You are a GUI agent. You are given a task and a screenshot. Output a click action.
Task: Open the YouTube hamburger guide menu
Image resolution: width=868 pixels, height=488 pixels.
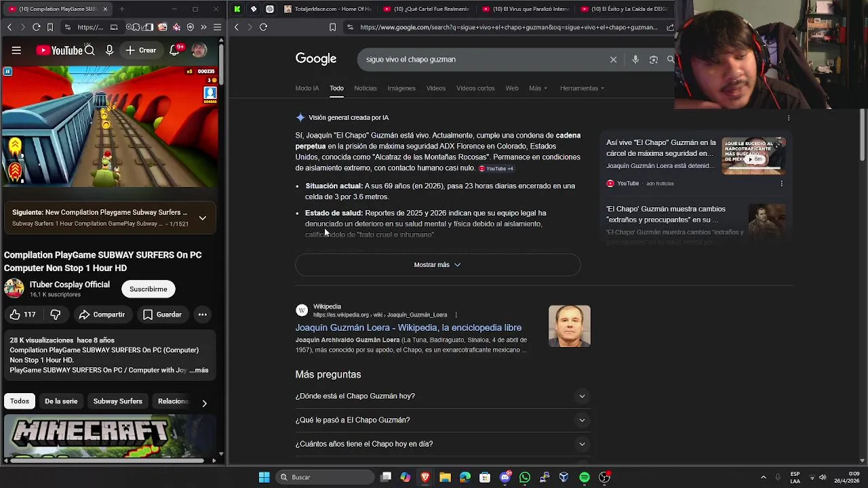(16, 50)
